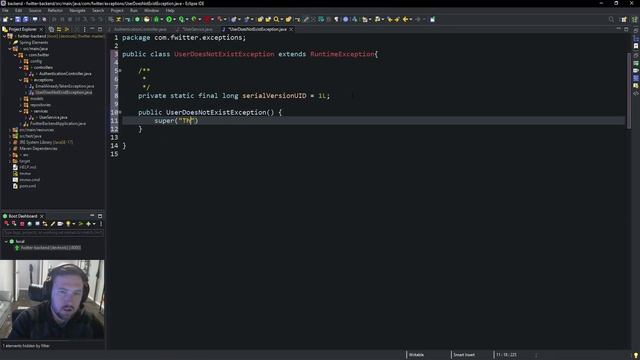
Task: Maximize the Project Explorer panel
Action: 100,29
